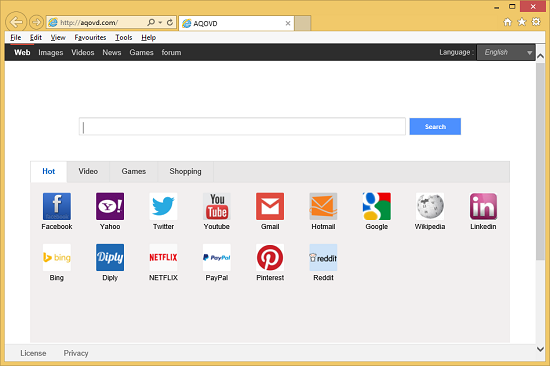Close the AQOVD browser tab
Image resolution: width=550 pixels, height=366 pixels.
tap(288, 23)
